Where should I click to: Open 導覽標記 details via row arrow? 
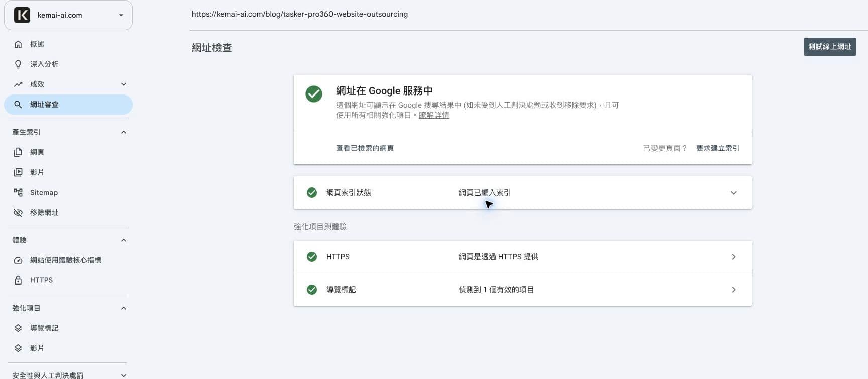pos(734,290)
